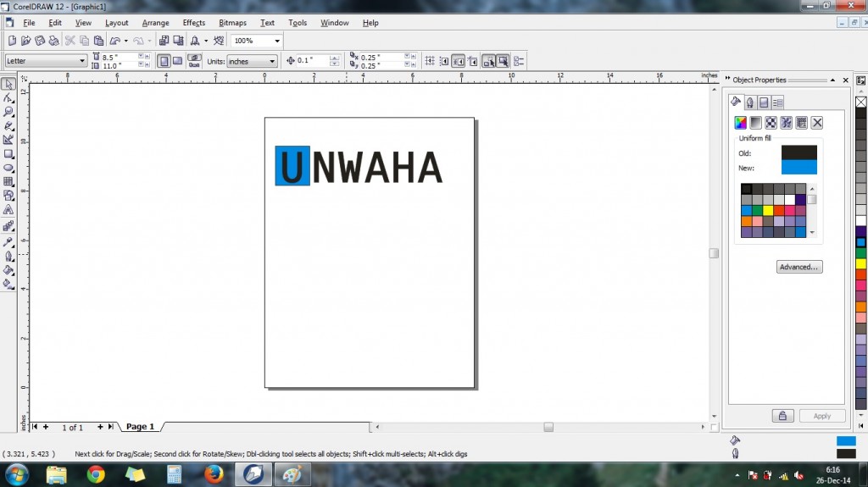Switch to the Outline properties tab
Screen dimensions: 868x487
click(x=750, y=102)
